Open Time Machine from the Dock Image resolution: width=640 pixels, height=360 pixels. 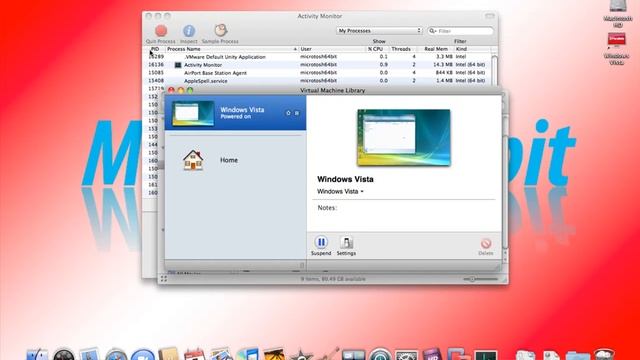[380, 354]
